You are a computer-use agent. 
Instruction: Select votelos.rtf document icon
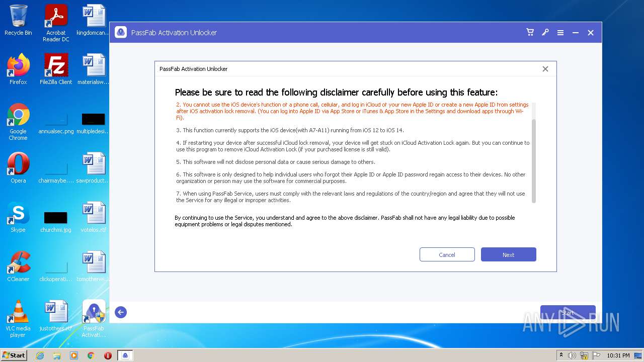tap(94, 217)
